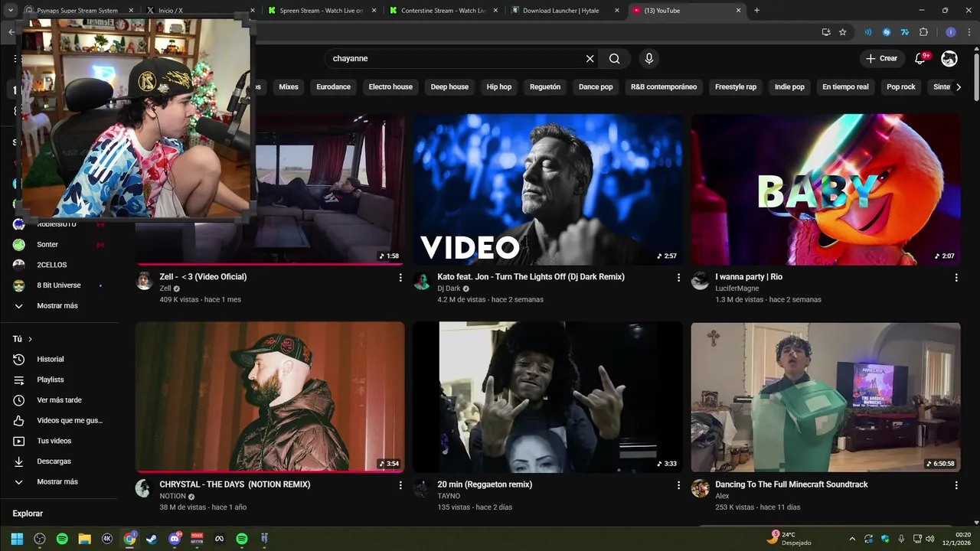Open the LuciferMagne channel avatar

click(700, 281)
